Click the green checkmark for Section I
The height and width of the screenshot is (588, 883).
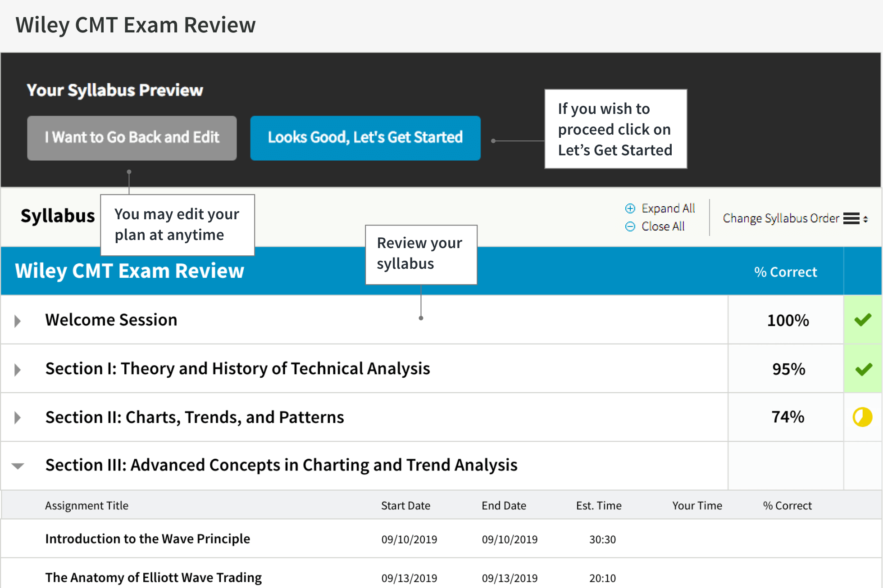(863, 369)
